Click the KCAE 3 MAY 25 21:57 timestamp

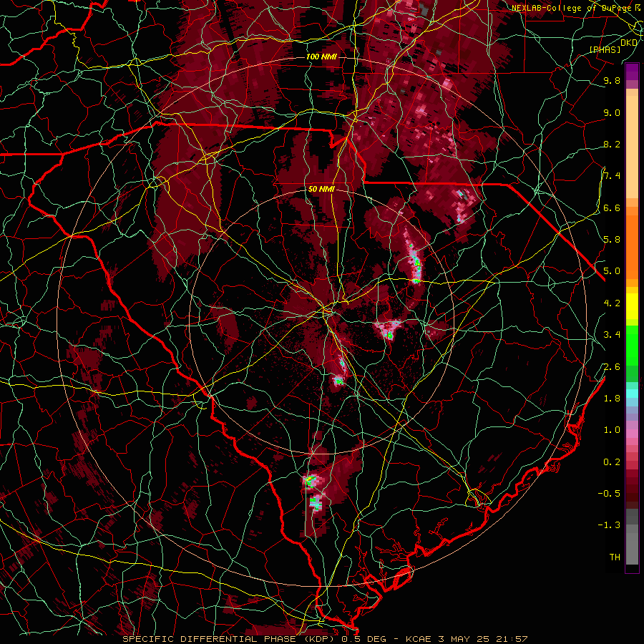coord(467,639)
